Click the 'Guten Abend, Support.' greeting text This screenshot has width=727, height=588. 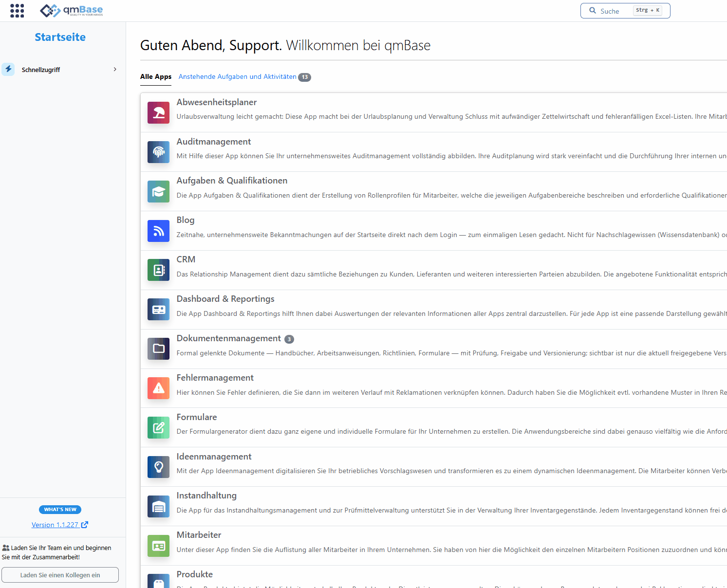click(x=211, y=45)
